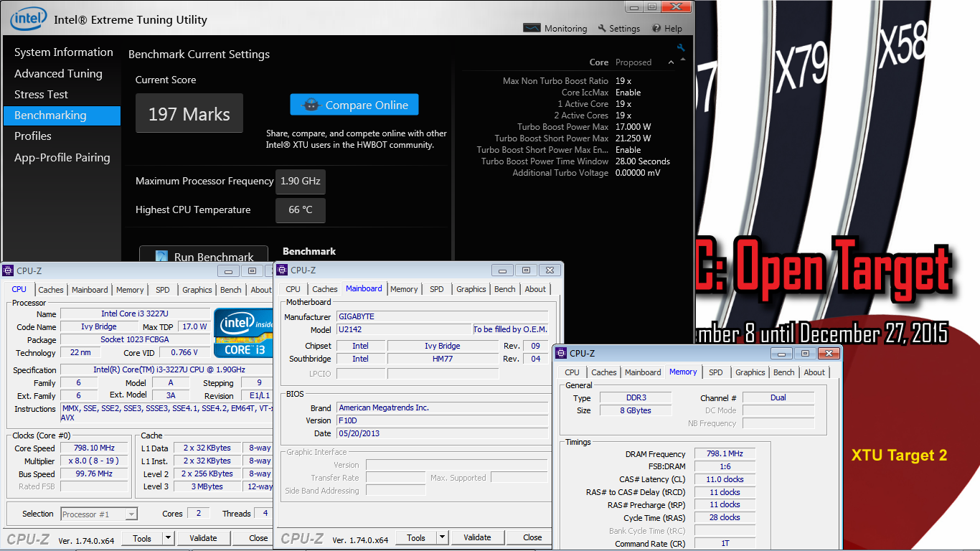980x551 pixels.
Task: Open Caches tab in CPU-Z Memory window
Action: 604,372
